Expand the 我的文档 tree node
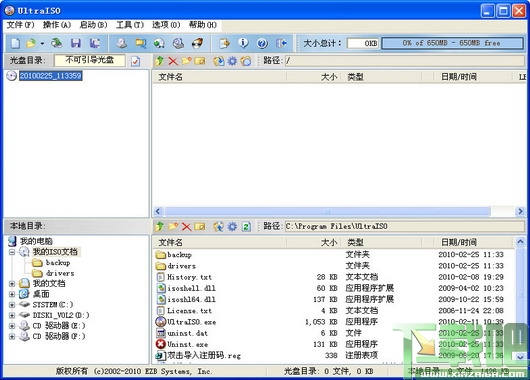530x380 pixels. tap(12, 283)
